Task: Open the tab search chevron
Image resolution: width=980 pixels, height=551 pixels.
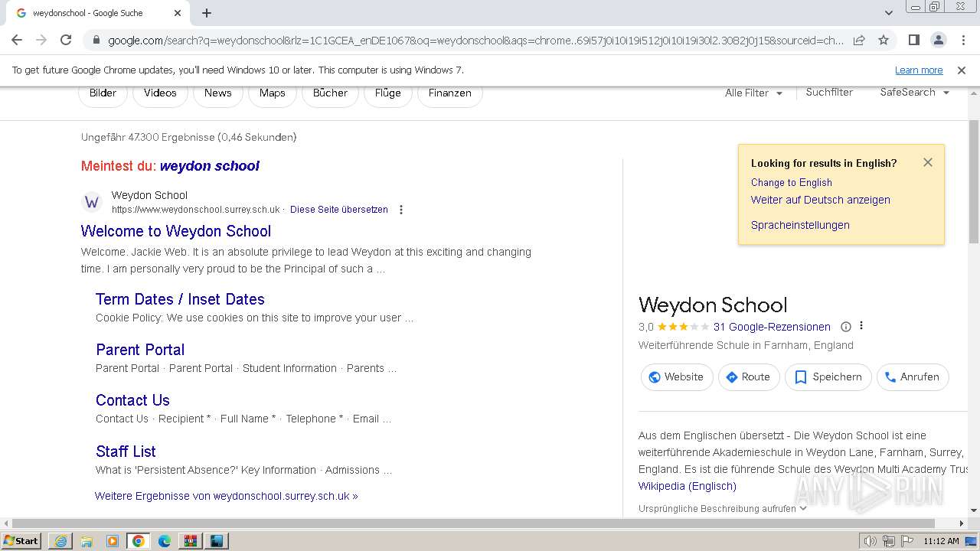Action: click(888, 13)
